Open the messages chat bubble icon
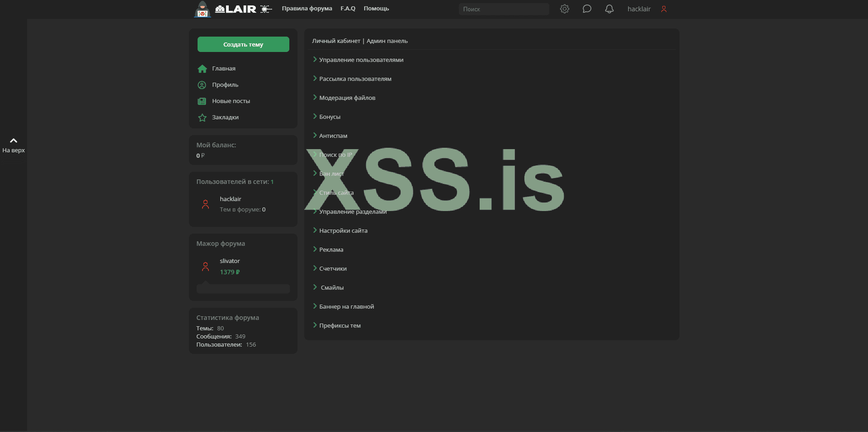868x432 pixels. tap(587, 9)
